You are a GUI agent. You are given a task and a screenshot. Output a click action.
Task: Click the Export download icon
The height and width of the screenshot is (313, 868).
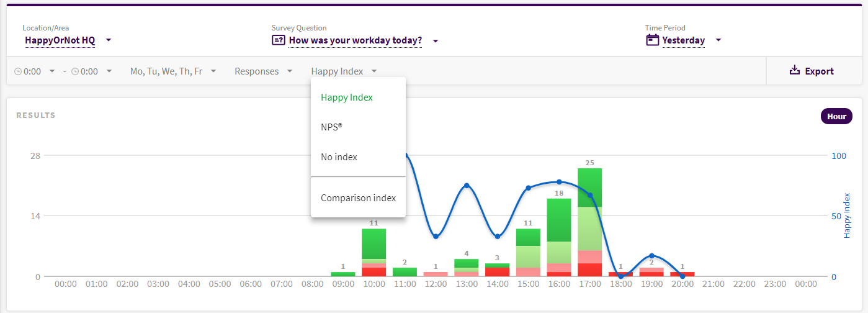click(x=795, y=71)
